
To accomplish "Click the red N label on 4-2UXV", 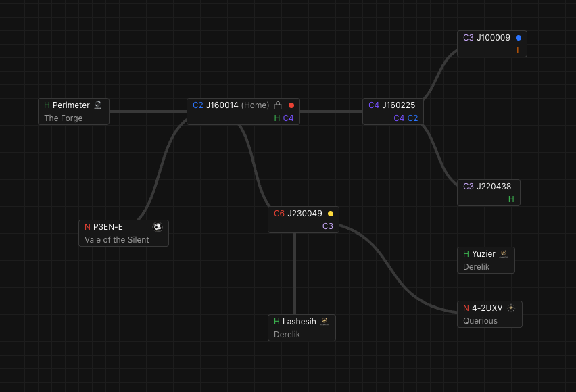I will [x=466, y=308].
